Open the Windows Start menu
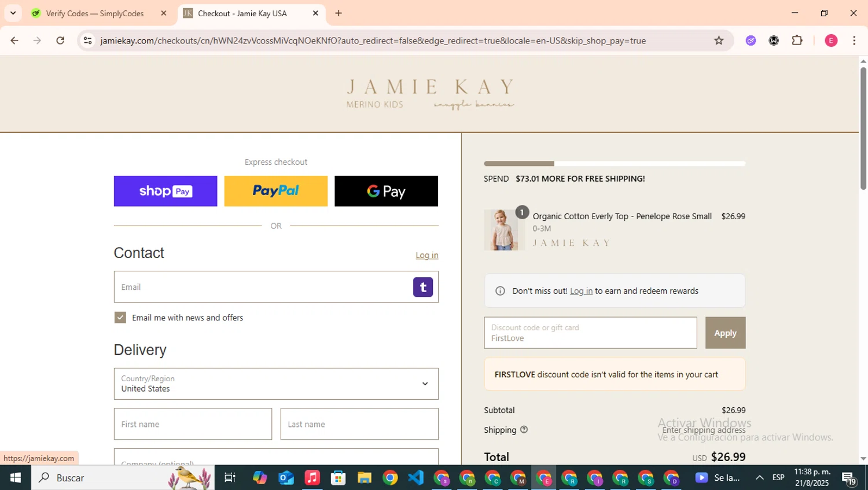This screenshot has width=868, height=490. (x=16, y=478)
